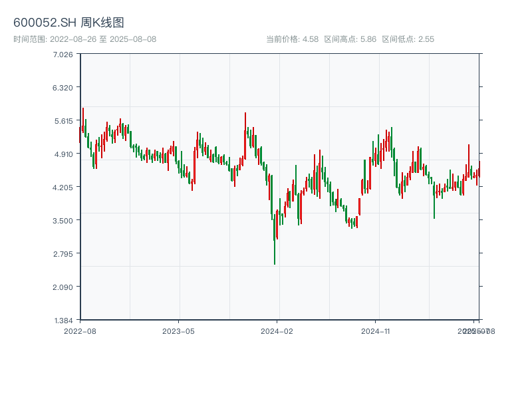
Task: Click the 区间高点 5.86 label
Action: point(350,39)
